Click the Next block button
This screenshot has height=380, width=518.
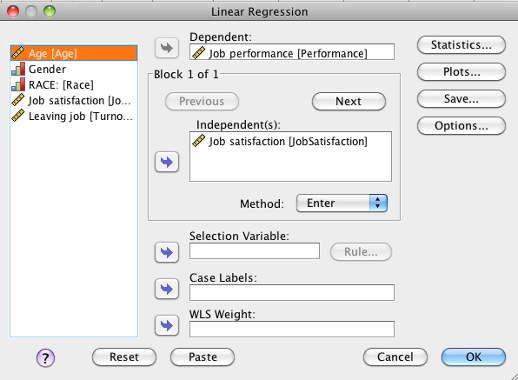pos(349,101)
